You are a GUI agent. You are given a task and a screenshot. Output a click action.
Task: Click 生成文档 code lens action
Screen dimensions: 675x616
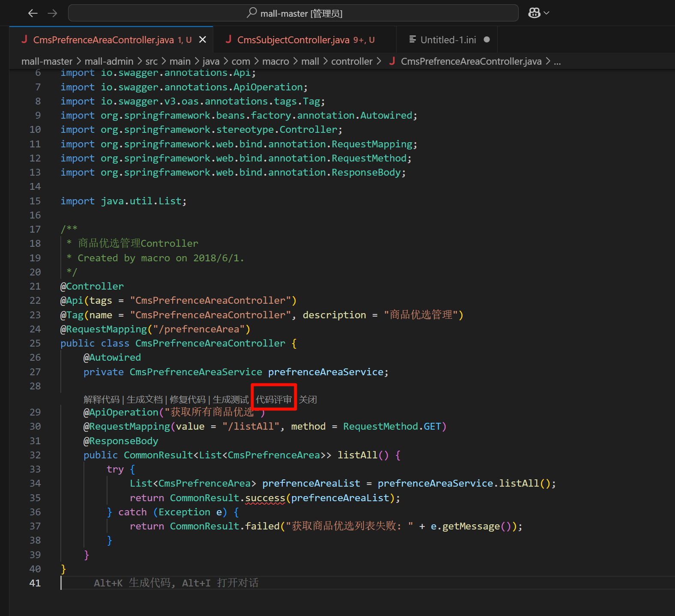coord(145,400)
